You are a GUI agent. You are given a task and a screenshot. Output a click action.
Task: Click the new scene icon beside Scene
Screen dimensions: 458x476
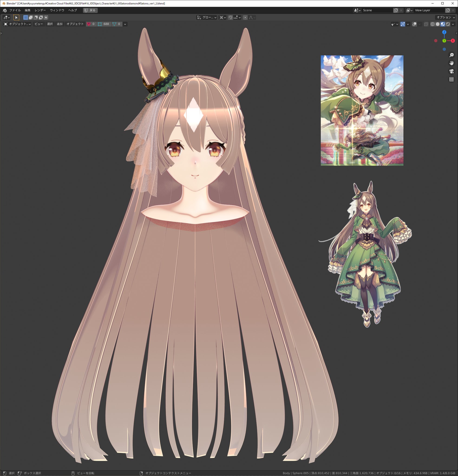pos(396,10)
